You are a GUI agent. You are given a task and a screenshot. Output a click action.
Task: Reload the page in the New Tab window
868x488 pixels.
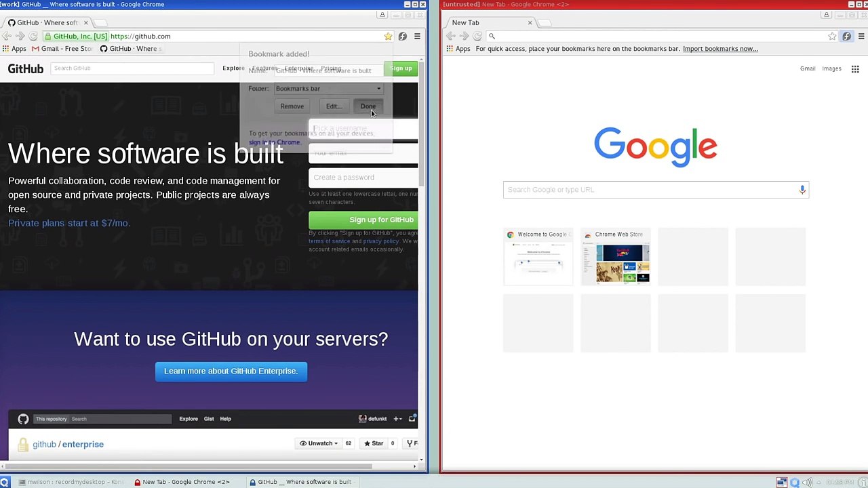click(x=477, y=37)
